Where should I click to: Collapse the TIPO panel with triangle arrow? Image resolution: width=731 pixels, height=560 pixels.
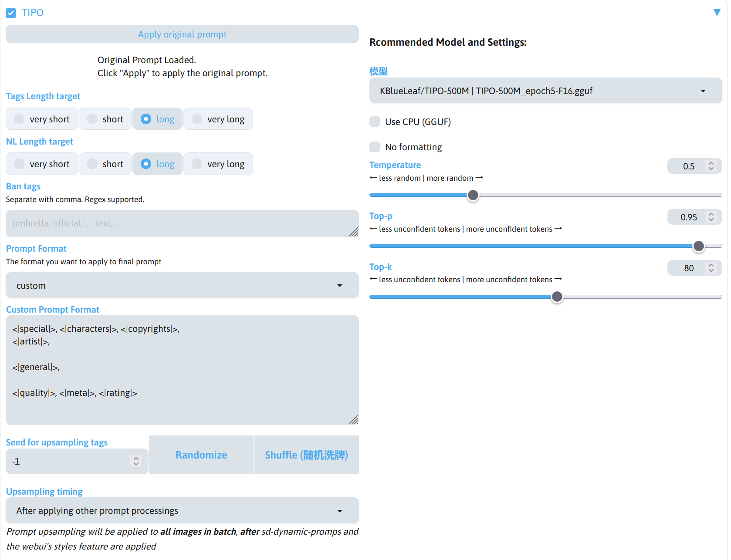(x=717, y=13)
